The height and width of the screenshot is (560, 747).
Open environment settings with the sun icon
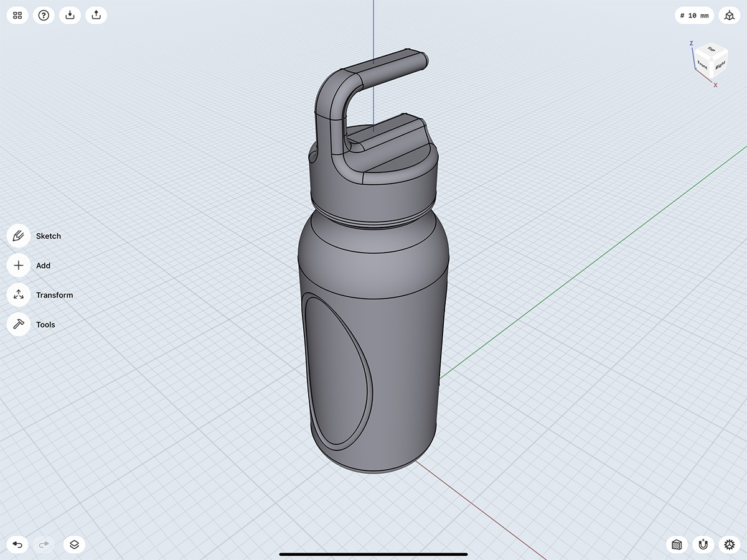tap(728, 544)
